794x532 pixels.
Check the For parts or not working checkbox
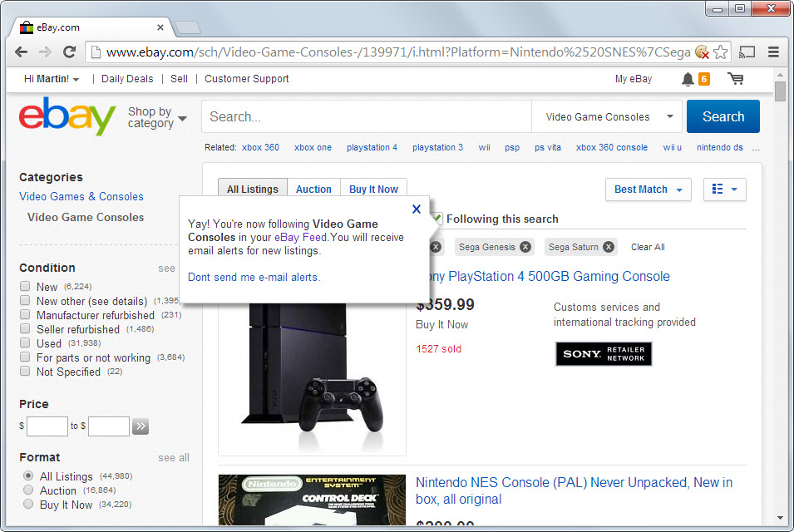(25, 357)
